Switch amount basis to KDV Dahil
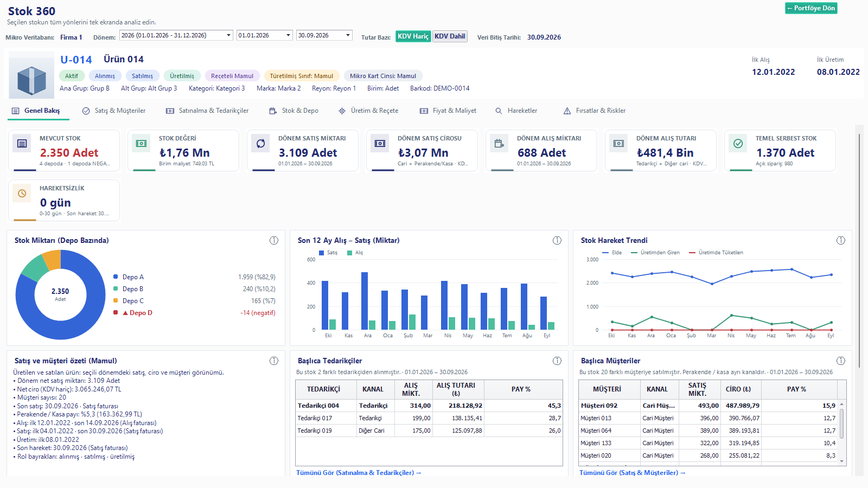This screenshot has width=868, height=488. click(450, 36)
